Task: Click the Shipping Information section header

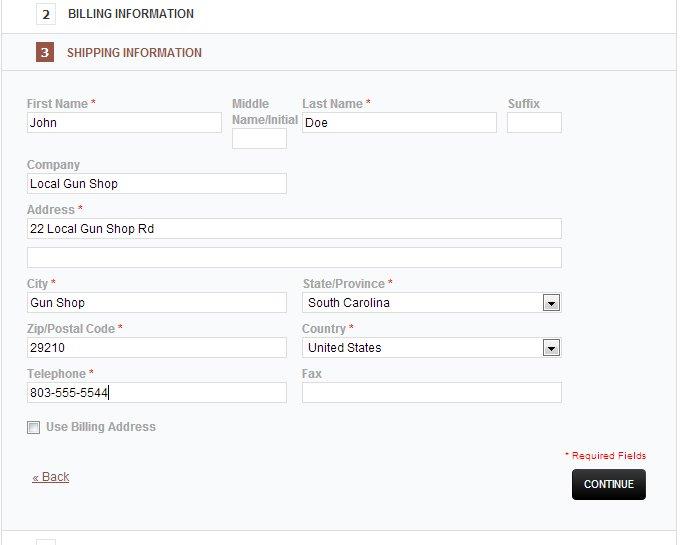Action: [x=134, y=53]
